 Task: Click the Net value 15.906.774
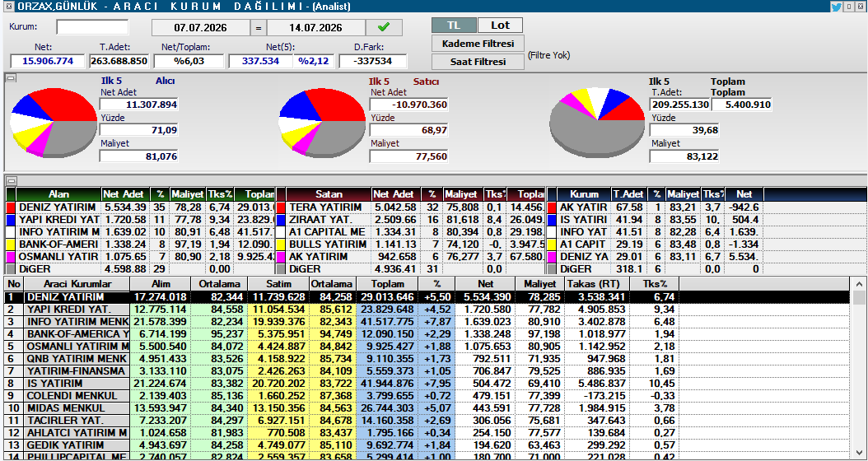(48, 62)
